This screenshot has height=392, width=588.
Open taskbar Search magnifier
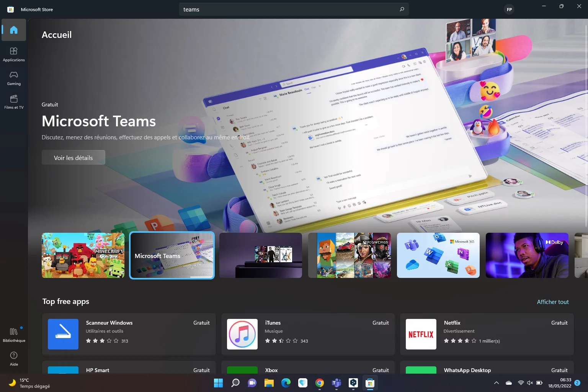[x=235, y=383]
